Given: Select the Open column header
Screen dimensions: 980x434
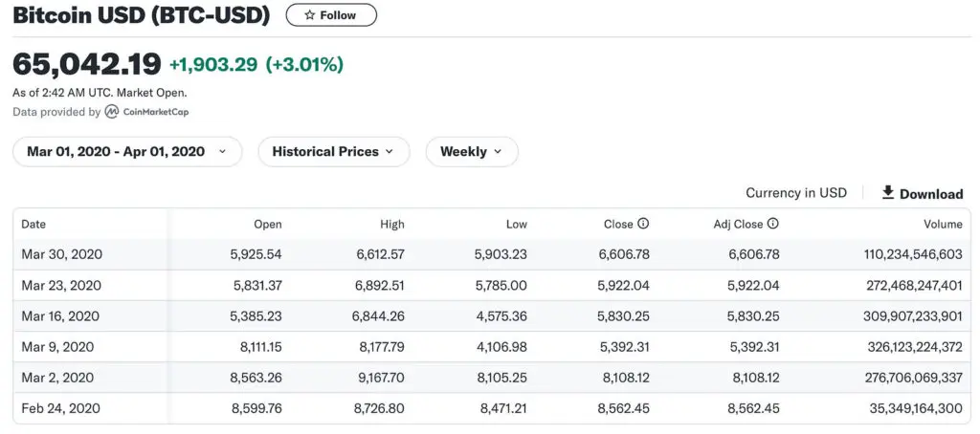Looking at the screenshot, I should click(268, 225).
